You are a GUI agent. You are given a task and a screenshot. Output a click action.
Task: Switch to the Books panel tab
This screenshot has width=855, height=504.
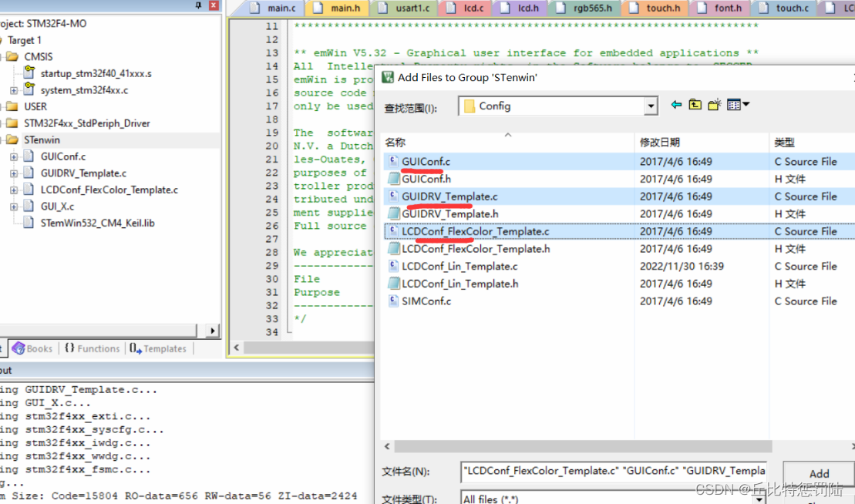pos(32,348)
